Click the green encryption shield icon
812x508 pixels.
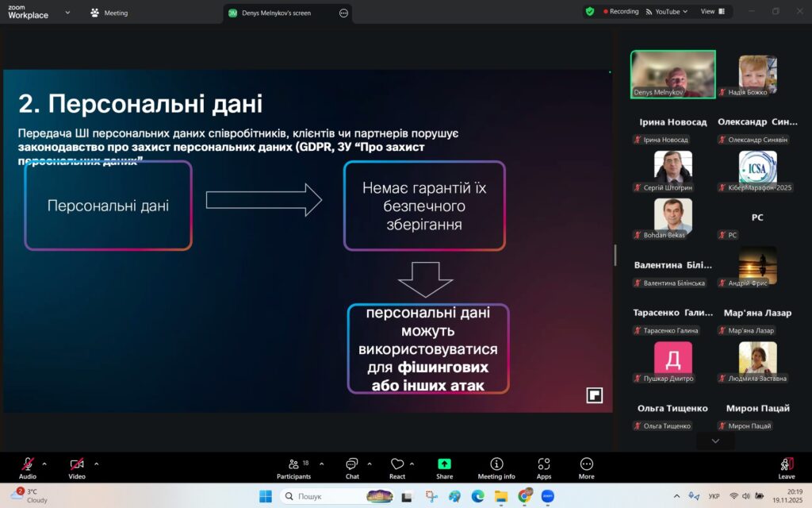click(589, 12)
